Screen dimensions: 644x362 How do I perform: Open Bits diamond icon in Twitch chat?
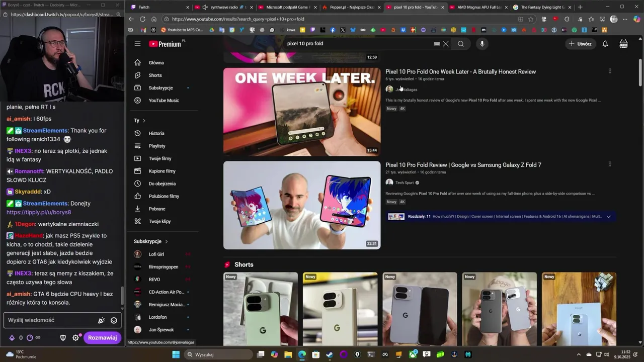(x=12, y=338)
